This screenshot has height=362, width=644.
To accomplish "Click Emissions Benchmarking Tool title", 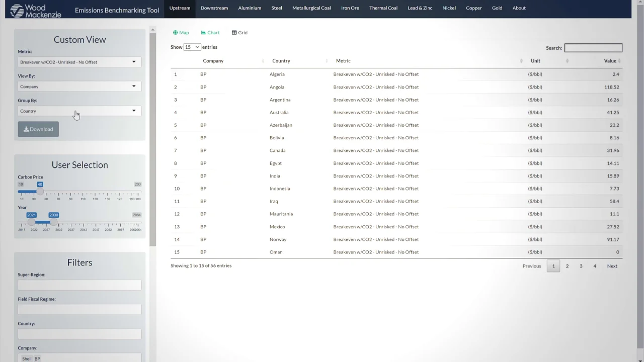I will click(x=117, y=11).
